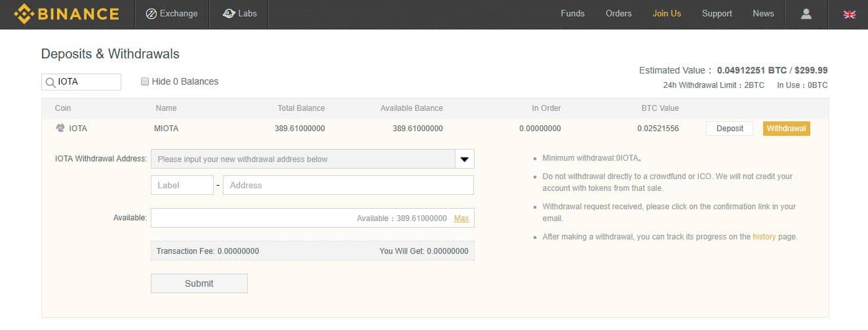This screenshot has height=330, width=868.
Task: Click the MIOTA name cell
Action: tap(167, 129)
